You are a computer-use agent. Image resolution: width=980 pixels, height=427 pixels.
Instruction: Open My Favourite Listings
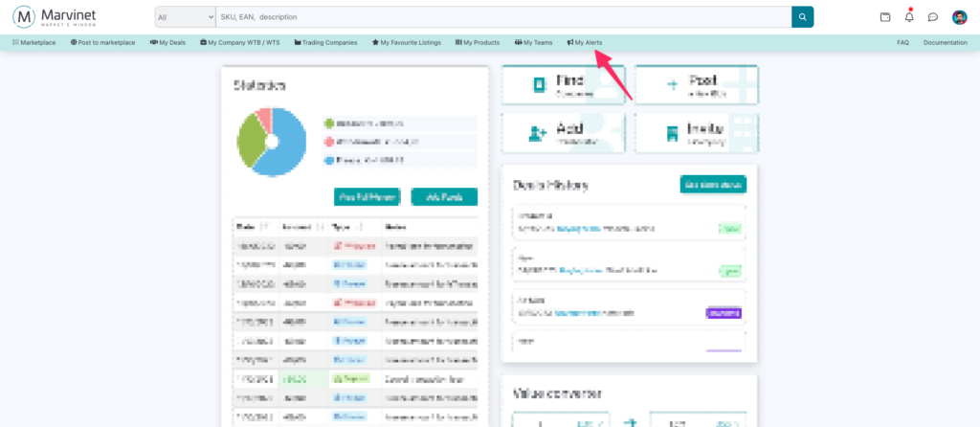pos(409,43)
